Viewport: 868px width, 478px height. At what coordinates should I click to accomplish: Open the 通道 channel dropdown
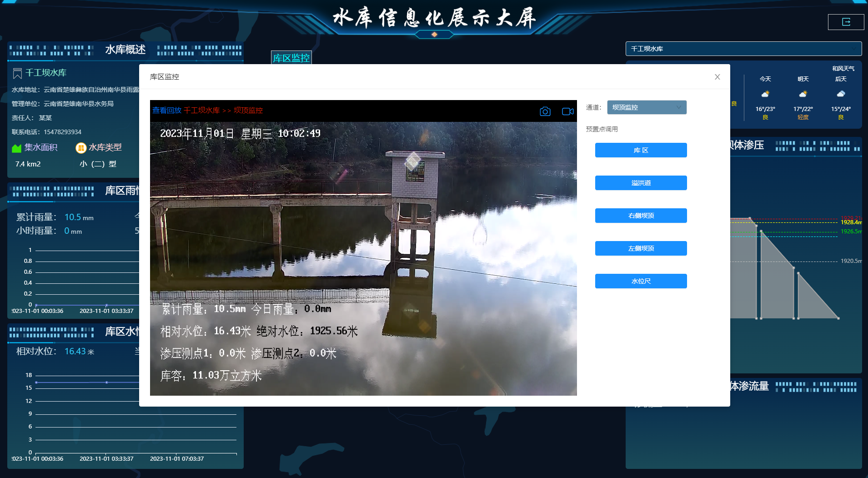pyautogui.click(x=646, y=107)
